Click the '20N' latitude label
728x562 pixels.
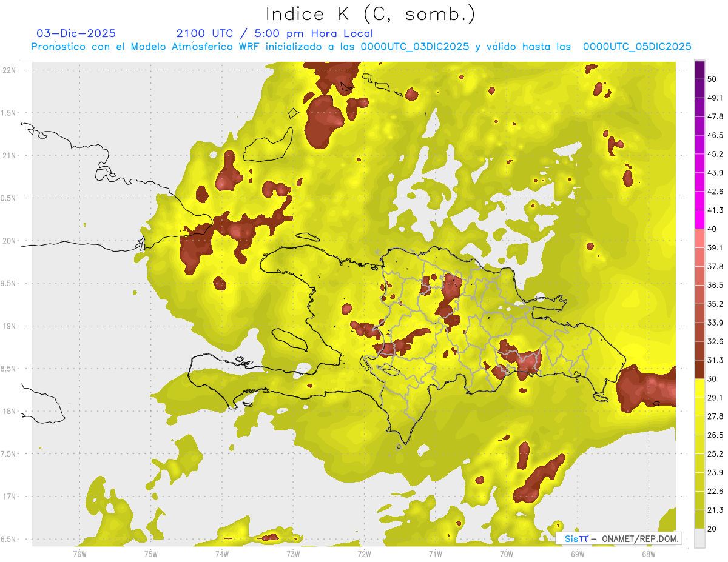point(10,241)
